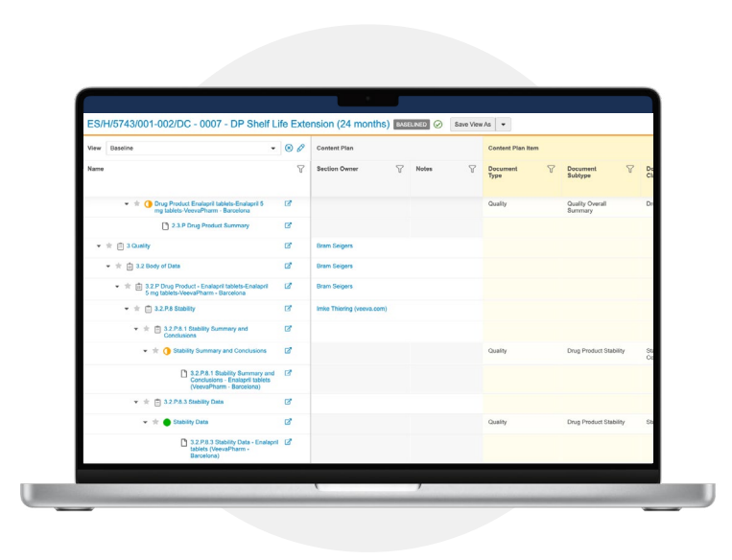Collapse the 3.2.P.8 Stability tree node
The image size is (732, 560).
pyautogui.click(x=126, y=309)
